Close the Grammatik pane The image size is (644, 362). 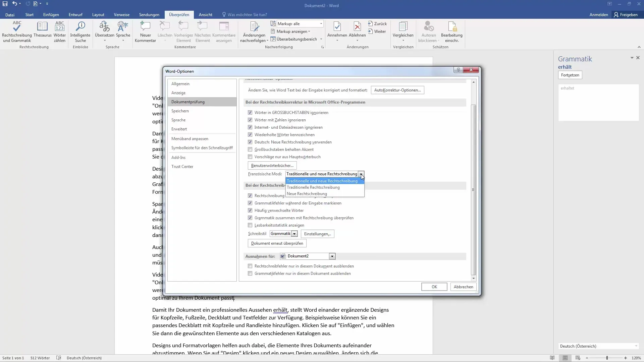point(638,58)
